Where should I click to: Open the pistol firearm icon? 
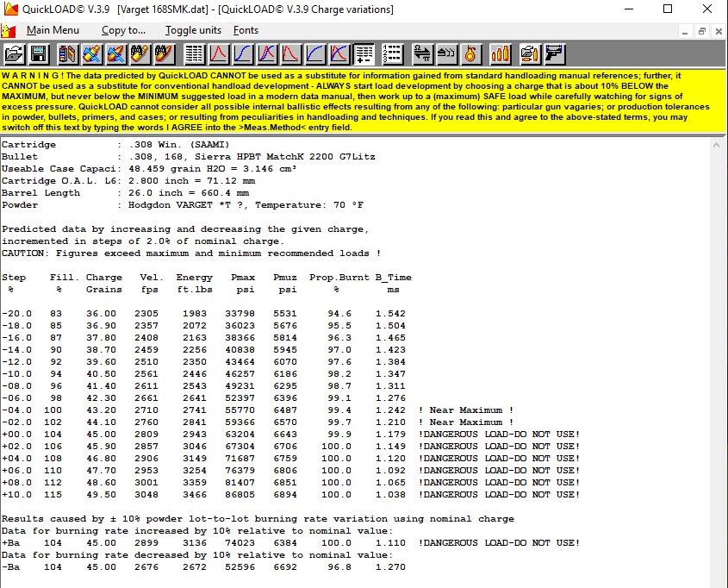click(x=553, y=54)
